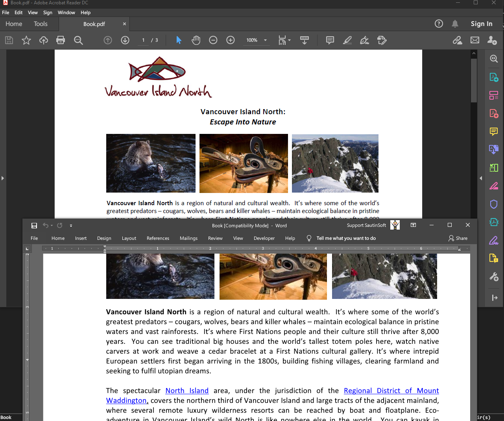504x421 pixels.
Task: Open the References tab in Word
Action: 158,238
